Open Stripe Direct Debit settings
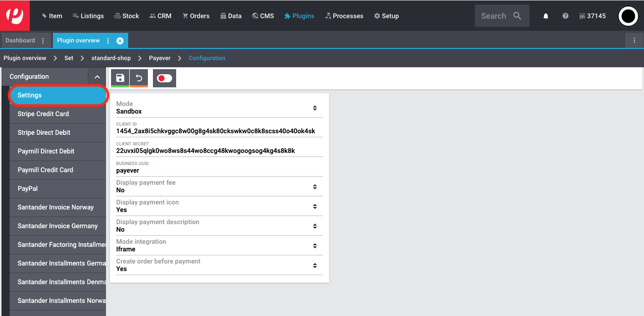Viewport: 644px width, 316px height. click(58, 133)
